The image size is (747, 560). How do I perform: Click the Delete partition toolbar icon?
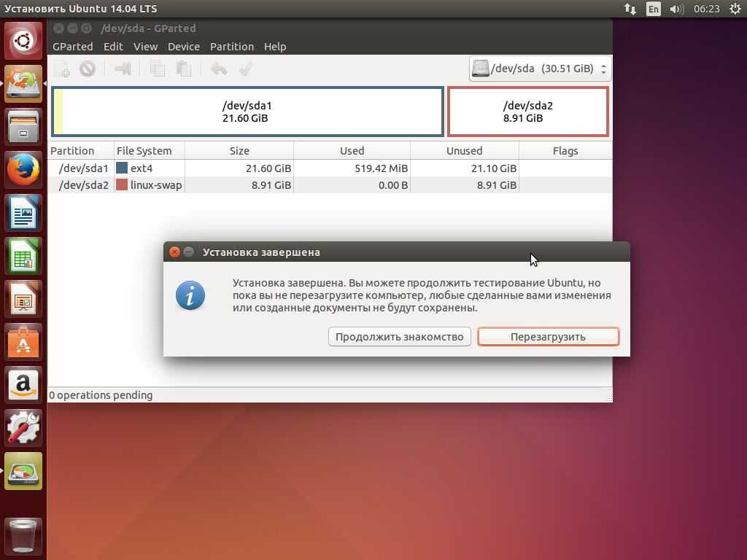[x=88, y=69]
